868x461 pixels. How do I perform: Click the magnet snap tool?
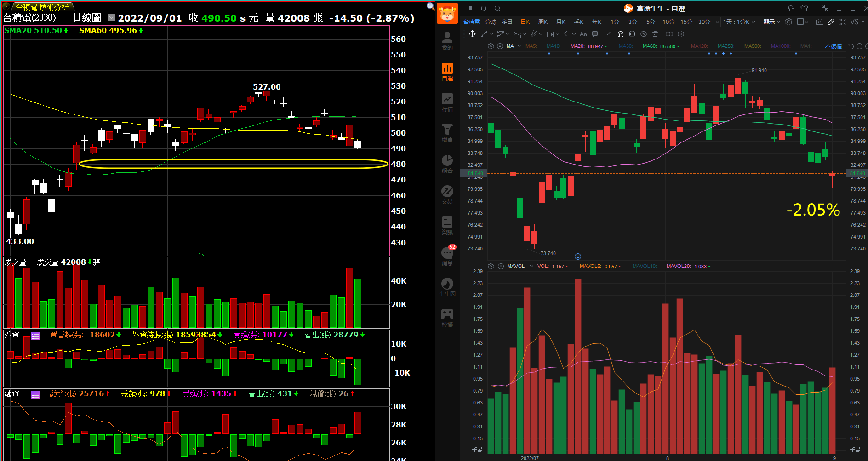[x=621, y=34]
